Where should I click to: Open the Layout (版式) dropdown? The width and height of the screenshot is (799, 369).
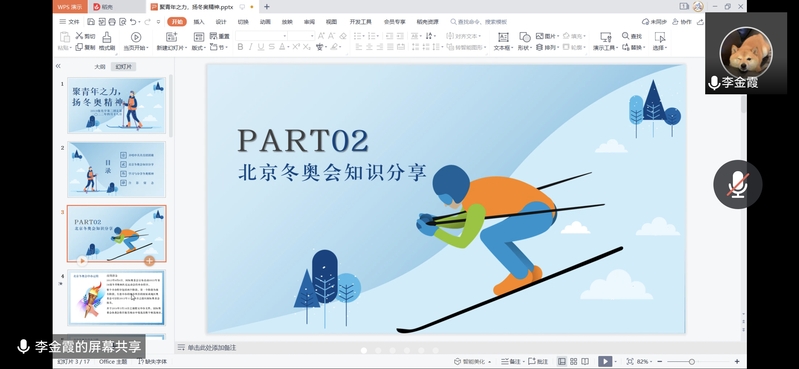point(199,48)
